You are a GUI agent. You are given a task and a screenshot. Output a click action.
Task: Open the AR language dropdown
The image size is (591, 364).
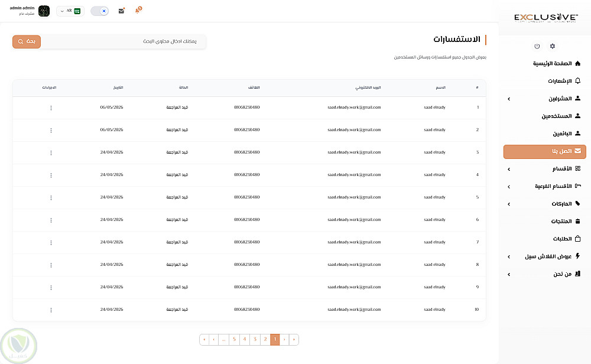coord(70,11)
